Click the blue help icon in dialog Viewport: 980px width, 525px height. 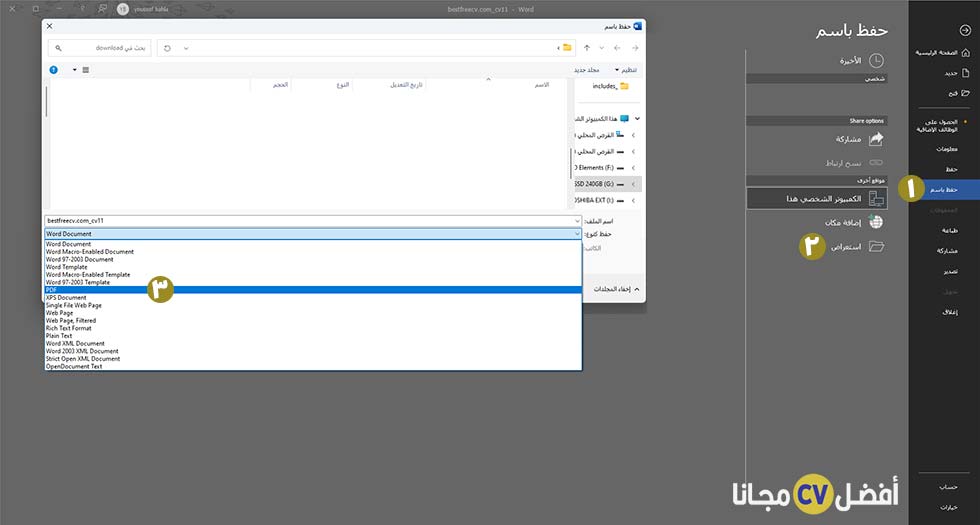(54, 70)
